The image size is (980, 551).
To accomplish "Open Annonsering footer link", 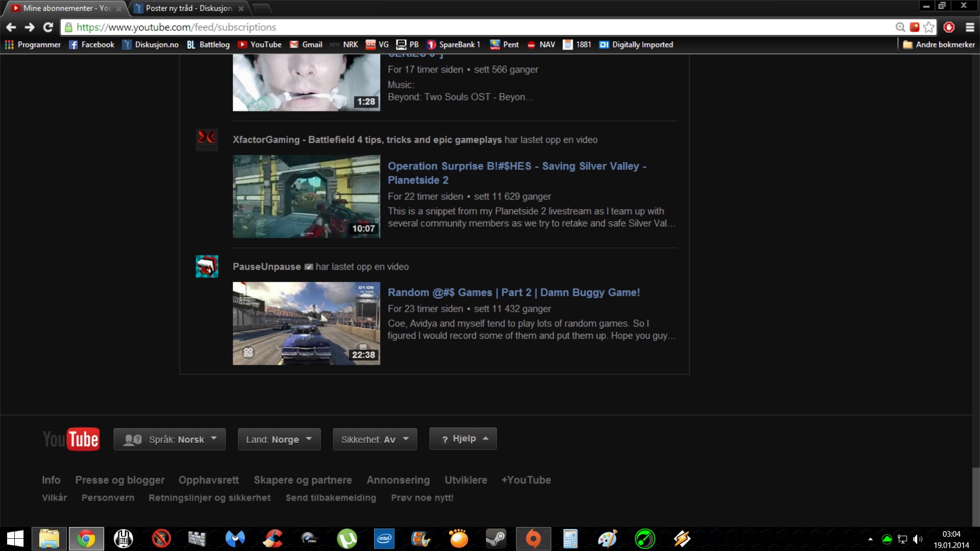I will (398, 480).
